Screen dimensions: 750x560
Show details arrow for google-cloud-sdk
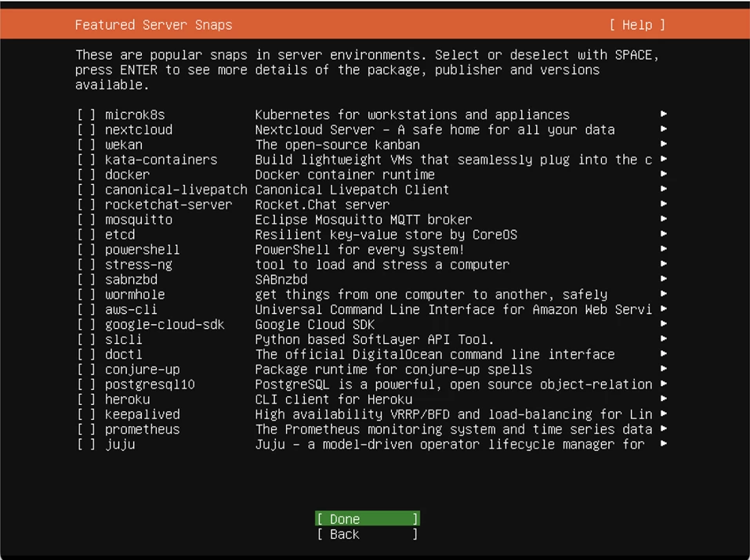pyautogui.click(x=664, y=323)
